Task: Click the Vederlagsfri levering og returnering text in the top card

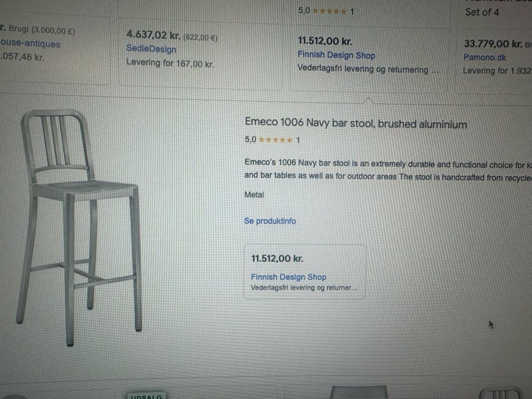Action: [x=368, y=69]
